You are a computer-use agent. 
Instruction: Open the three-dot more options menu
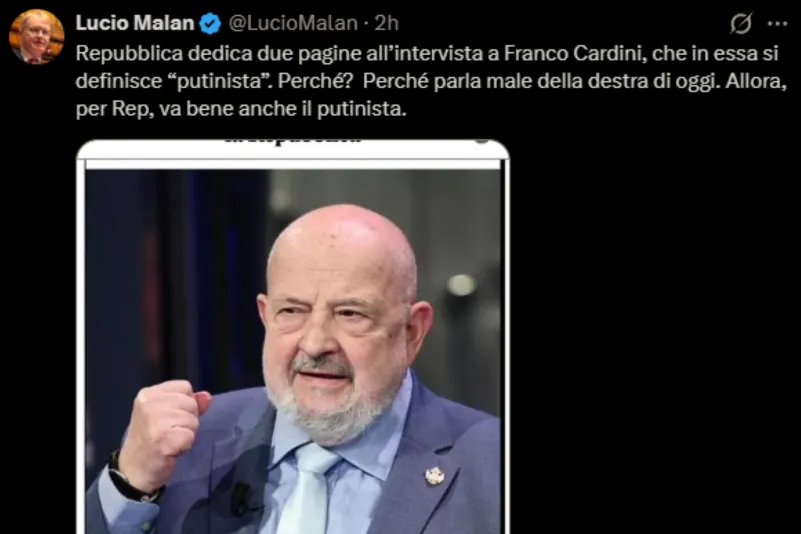pyautogui.click(x=778, y=24)
